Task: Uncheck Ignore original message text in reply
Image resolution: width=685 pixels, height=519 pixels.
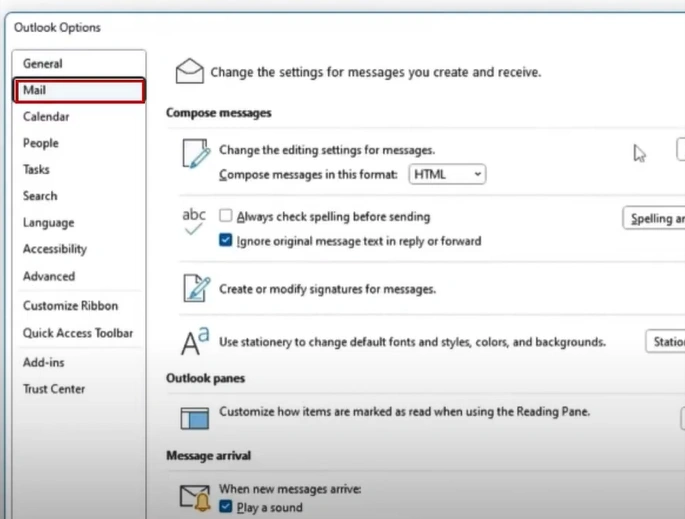Action: pos(225,240)
